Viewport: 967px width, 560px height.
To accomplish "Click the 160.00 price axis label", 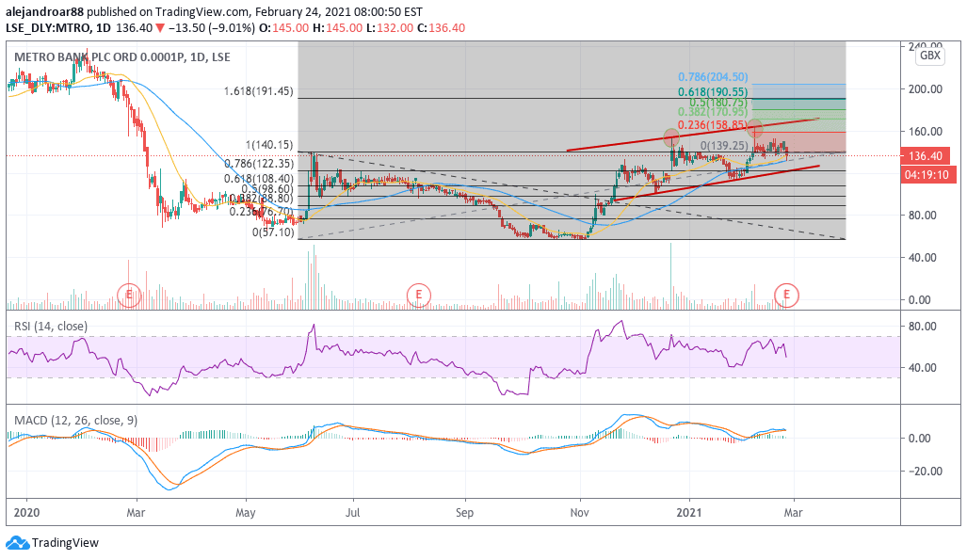I will coord(926,132).
